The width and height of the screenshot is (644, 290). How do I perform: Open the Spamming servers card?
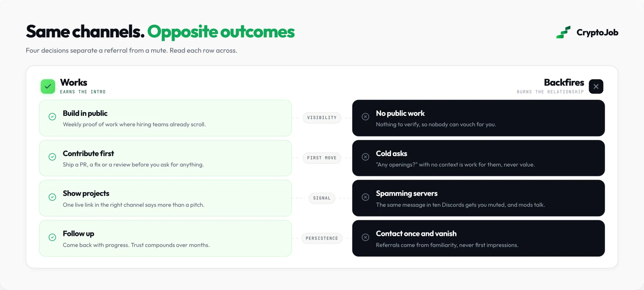coord(478,198)
